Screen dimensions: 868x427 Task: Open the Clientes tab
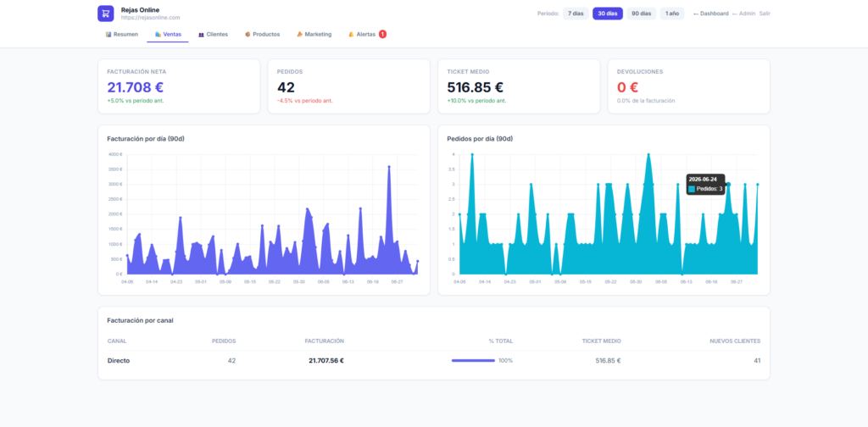[213, 34]
